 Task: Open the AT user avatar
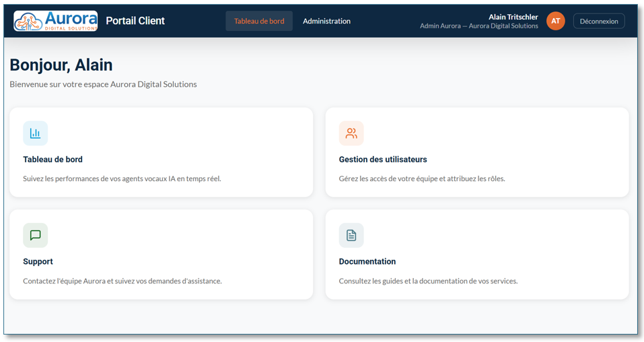(555, 21)
